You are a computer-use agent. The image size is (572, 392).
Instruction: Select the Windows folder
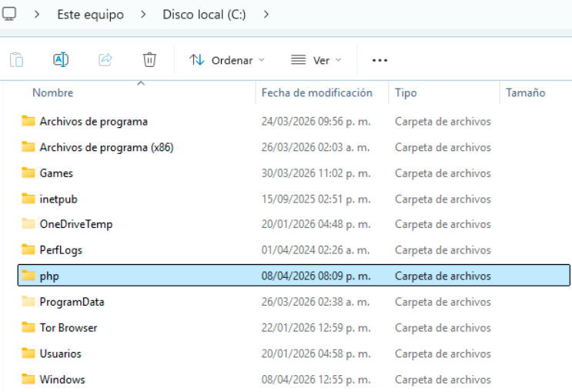[x=62, y=379]
